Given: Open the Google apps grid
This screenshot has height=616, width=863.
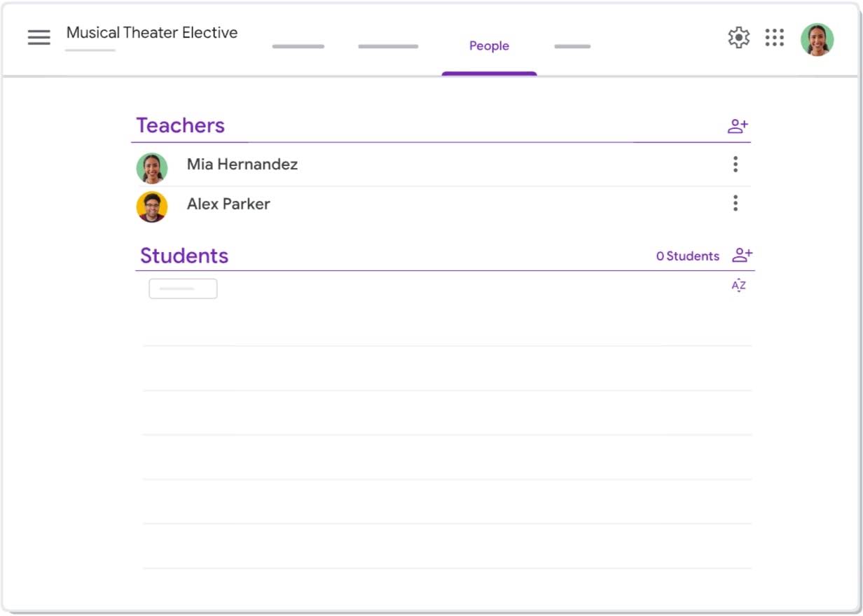Looking at the screenshot, I should tap(775, 37).
